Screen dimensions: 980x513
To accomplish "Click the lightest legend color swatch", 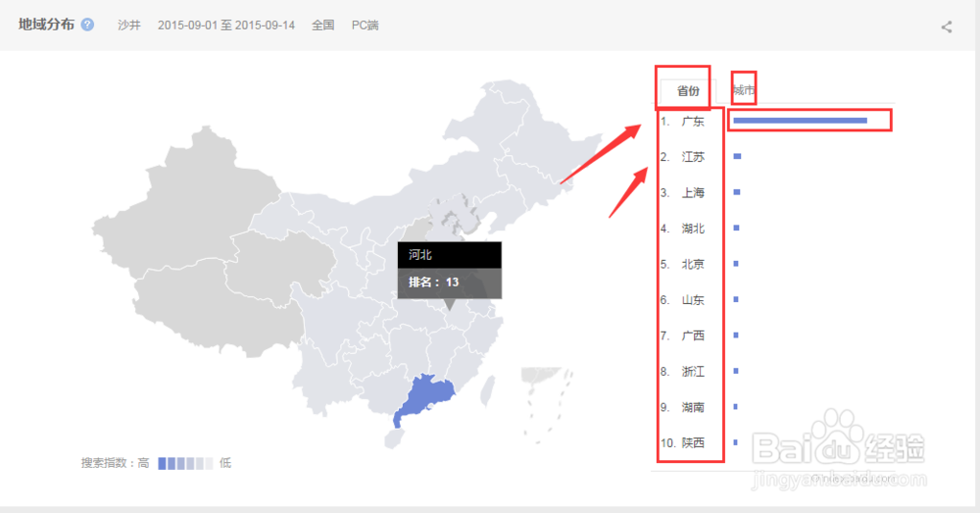I will coord(210,464).
